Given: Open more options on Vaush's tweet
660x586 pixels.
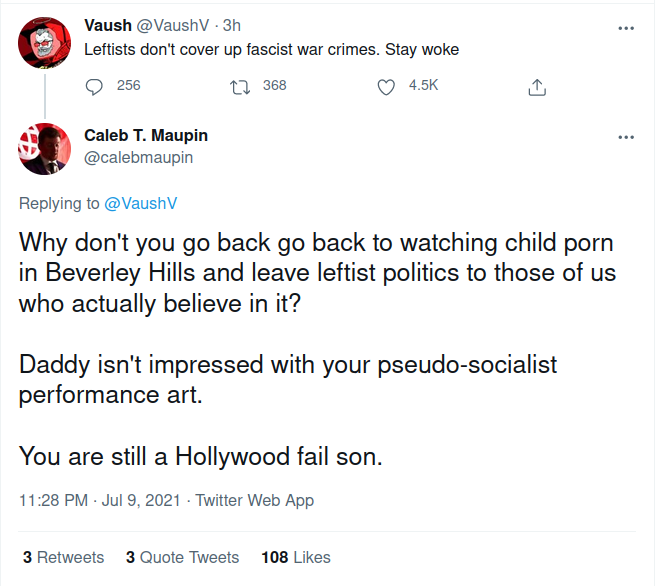Looking at the screenshot, I should (627, 28).
